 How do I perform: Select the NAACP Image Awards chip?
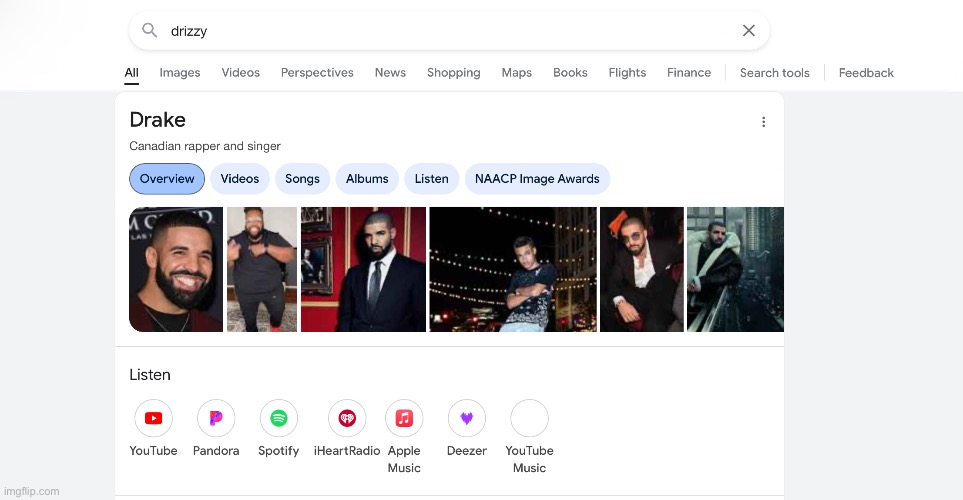click(x=537, y=179)
